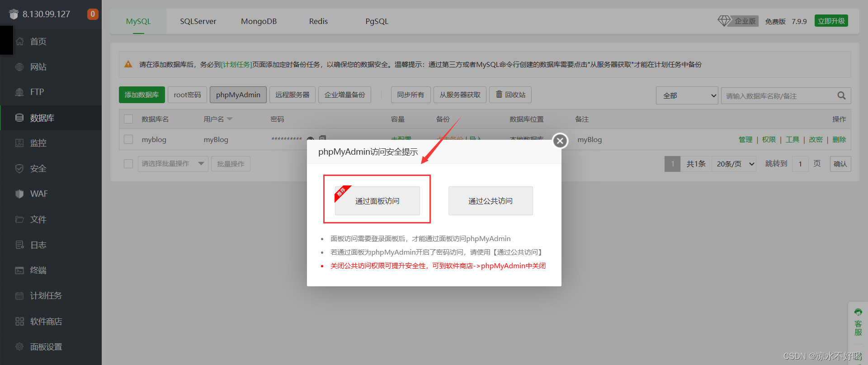The image size is (868, 365).
Task: Click the 共1条 total count text
Action: coord(696,164)
